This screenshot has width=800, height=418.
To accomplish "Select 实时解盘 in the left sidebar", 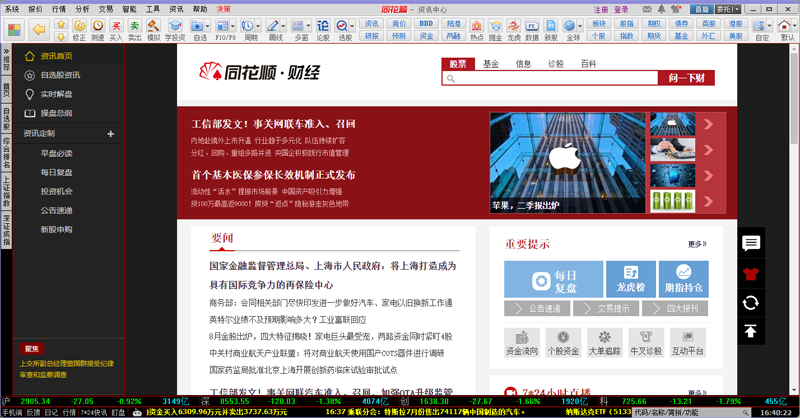I will (x=60, y=93).
